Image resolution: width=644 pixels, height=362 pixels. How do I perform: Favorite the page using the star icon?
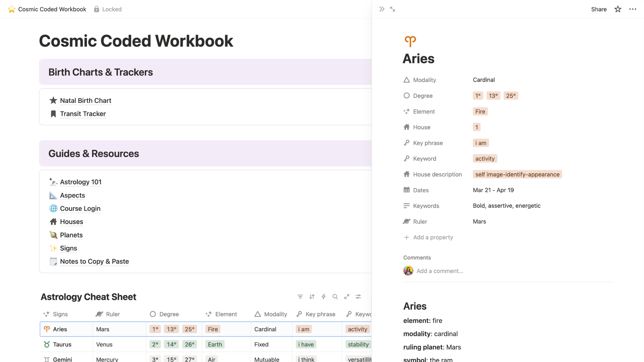pos(618,9)
